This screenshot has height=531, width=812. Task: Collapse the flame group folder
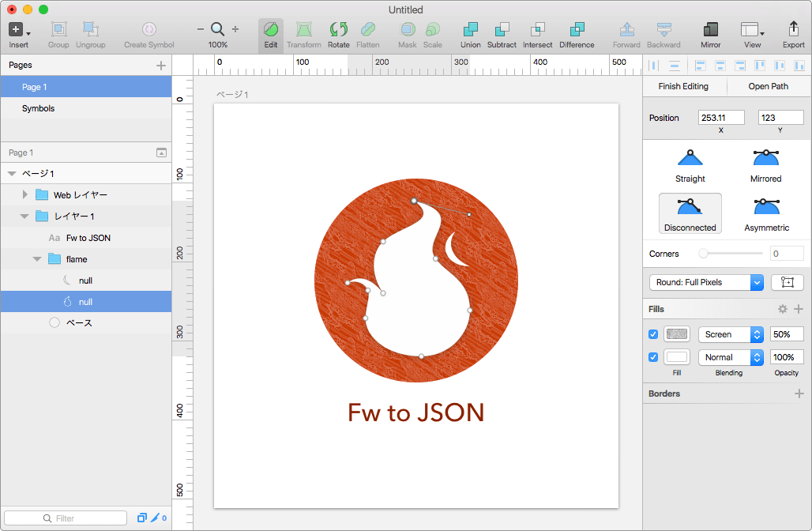(37, 259)
